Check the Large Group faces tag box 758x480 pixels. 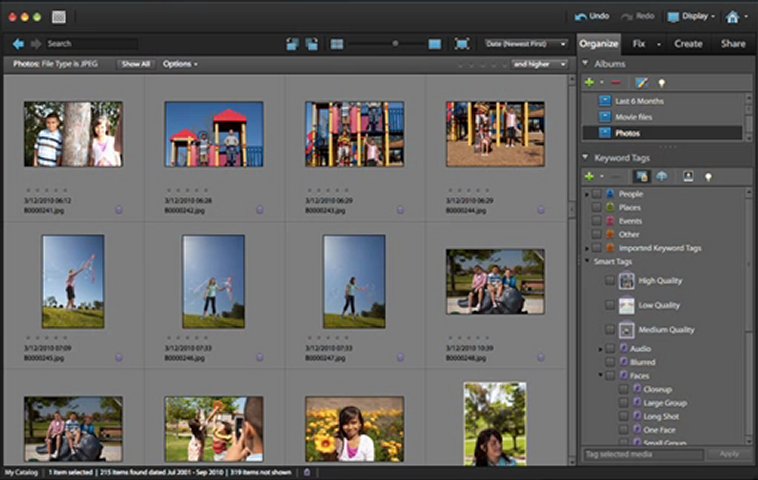tap(623, 403)
